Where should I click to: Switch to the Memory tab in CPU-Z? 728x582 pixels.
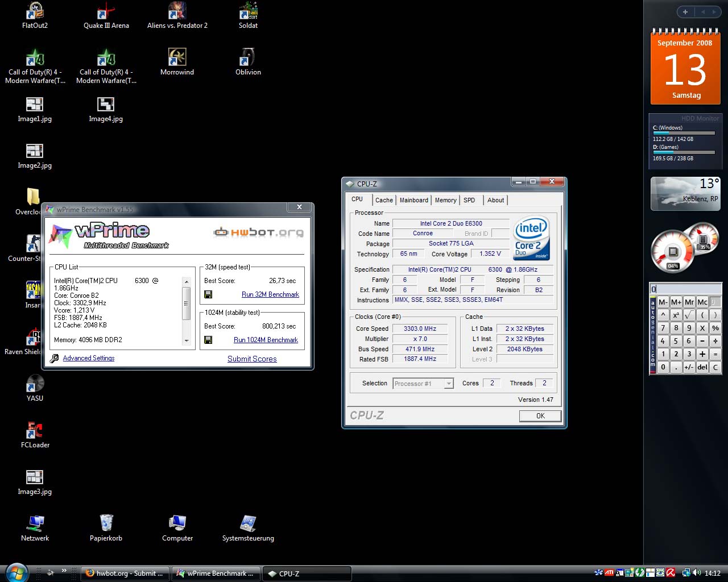(x=445, y=200)
